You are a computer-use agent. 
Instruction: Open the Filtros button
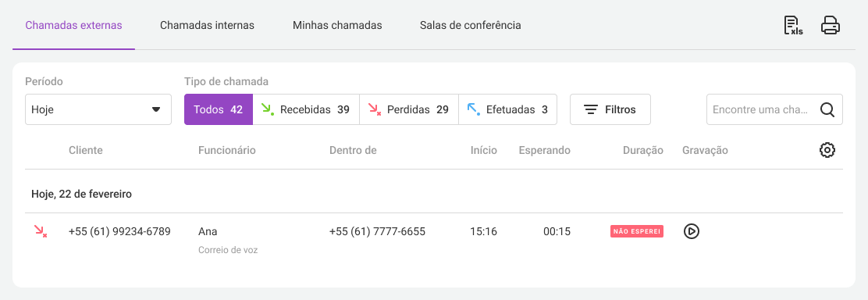pos(610,109)
